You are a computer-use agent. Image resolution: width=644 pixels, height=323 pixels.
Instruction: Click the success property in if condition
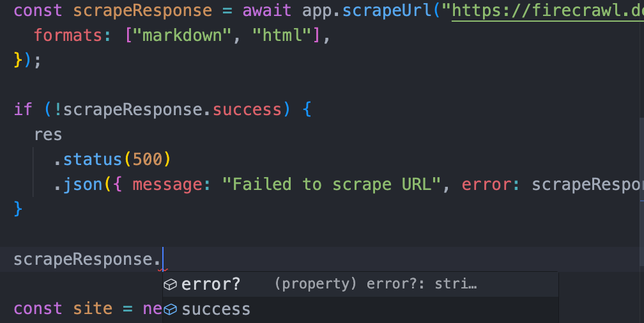click(247, 109)
